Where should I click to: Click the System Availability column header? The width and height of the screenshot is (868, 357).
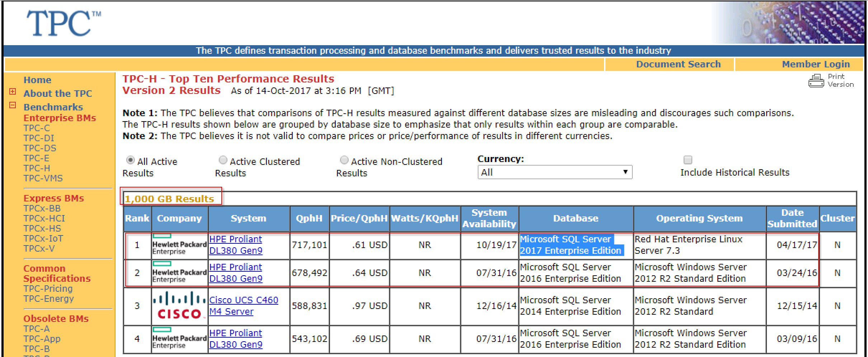point(489,218)
